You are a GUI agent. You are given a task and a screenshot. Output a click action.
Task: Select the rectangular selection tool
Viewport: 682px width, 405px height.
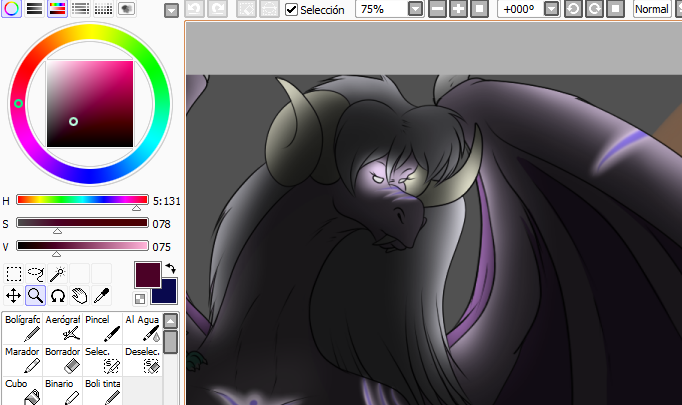(13, 274)
